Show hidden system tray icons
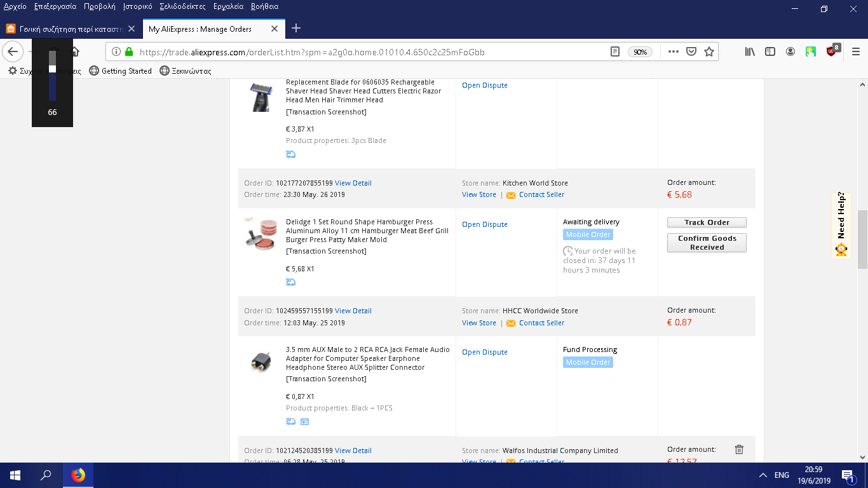 tap(763, 475)
